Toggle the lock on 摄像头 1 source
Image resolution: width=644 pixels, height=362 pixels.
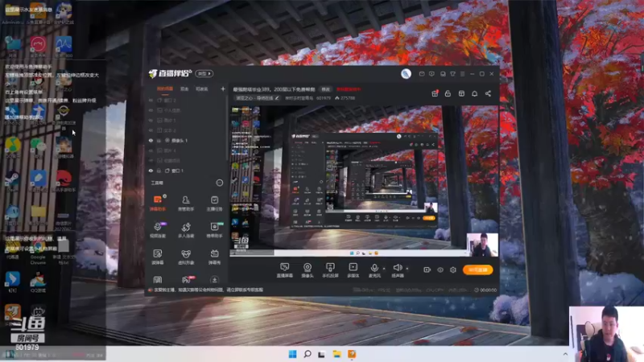159,140
